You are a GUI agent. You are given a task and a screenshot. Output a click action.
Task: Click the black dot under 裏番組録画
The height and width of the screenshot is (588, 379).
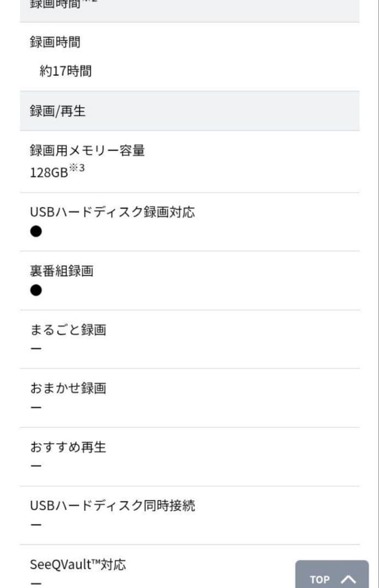[36, 291]
